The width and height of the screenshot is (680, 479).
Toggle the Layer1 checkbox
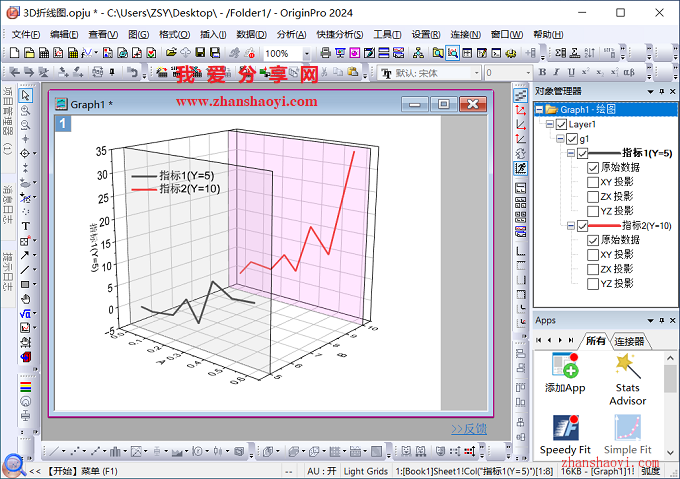point(561,125)
